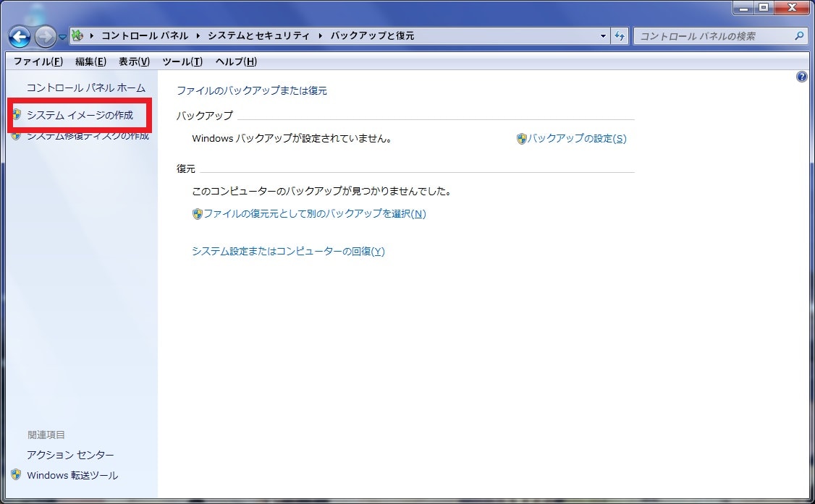
Task: Click the Forward navigation arrow button
Action: click(45, 36)
